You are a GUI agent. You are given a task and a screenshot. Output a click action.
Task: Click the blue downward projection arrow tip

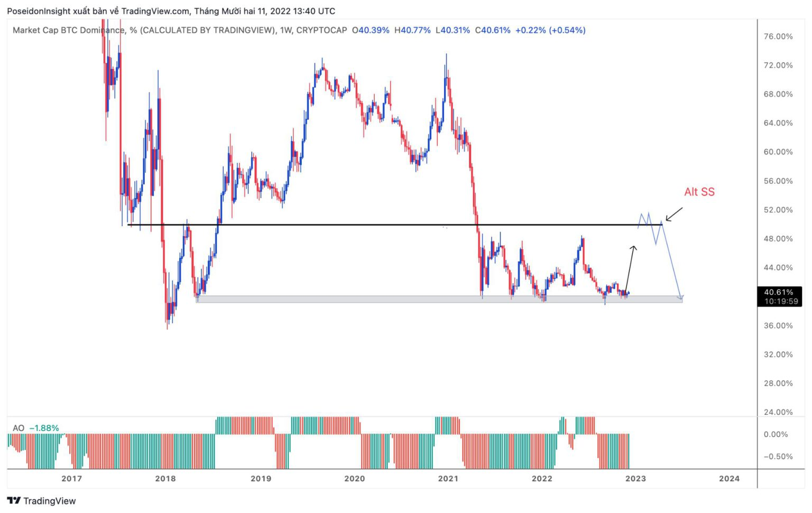(x=681, y=297)
